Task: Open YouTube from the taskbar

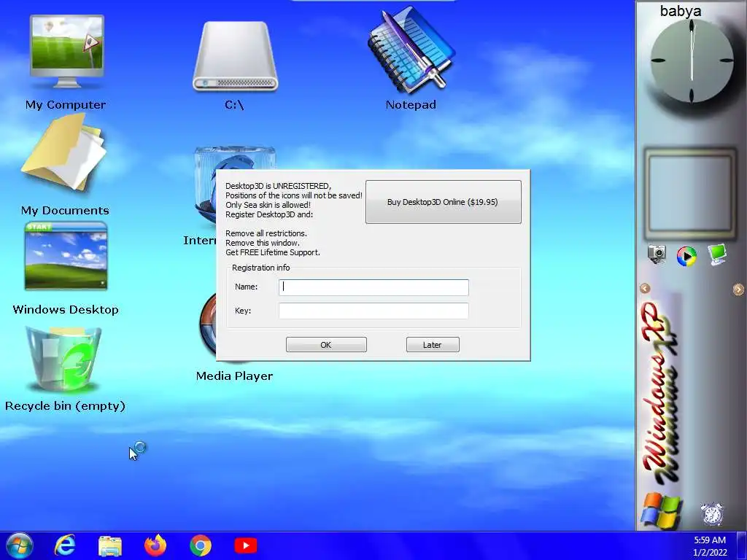Action: click(246, 545)
